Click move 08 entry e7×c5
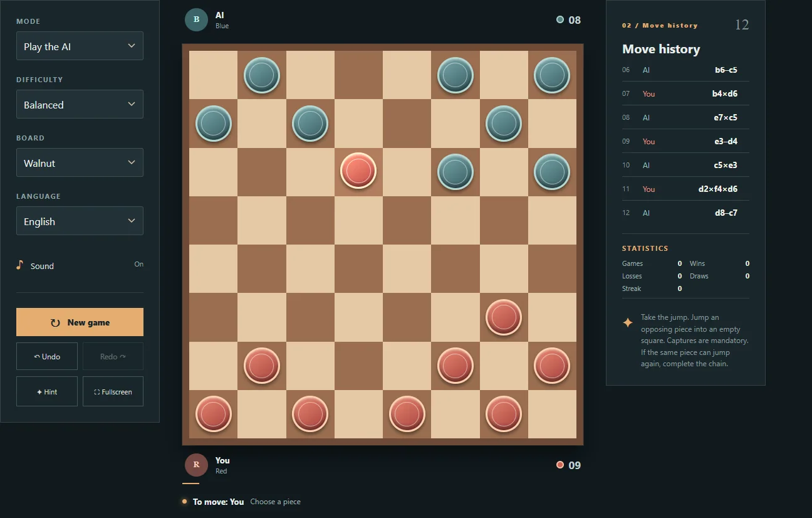This screenshot has width=812, height=518. pyautogui.click(x=685, y=117)
